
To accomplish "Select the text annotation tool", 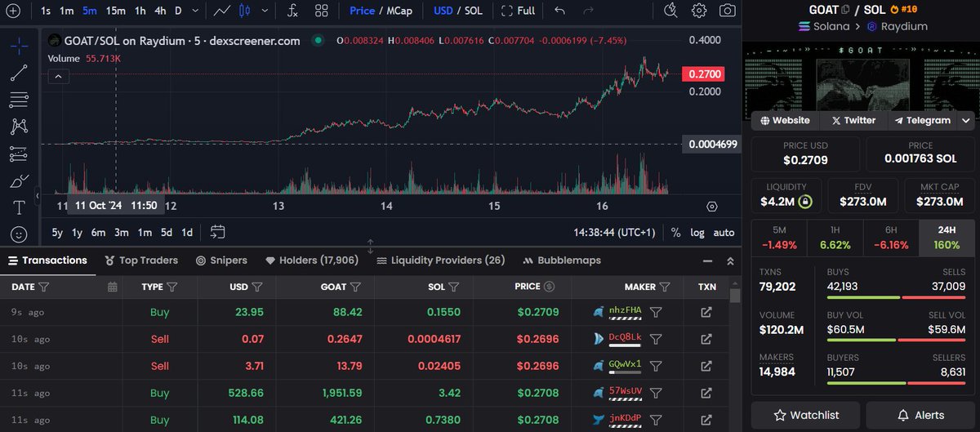I will tap(19, 207).
